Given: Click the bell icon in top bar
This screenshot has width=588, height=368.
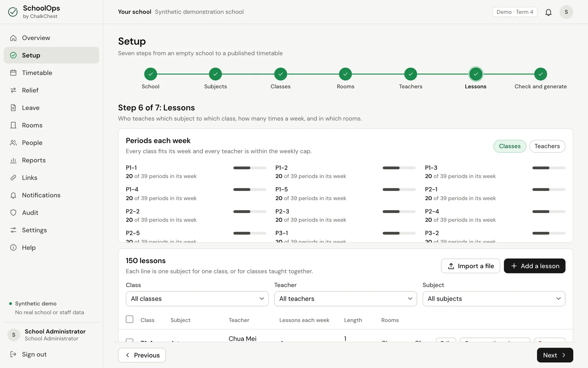Looking at the screenshot, I should (548, 12).
